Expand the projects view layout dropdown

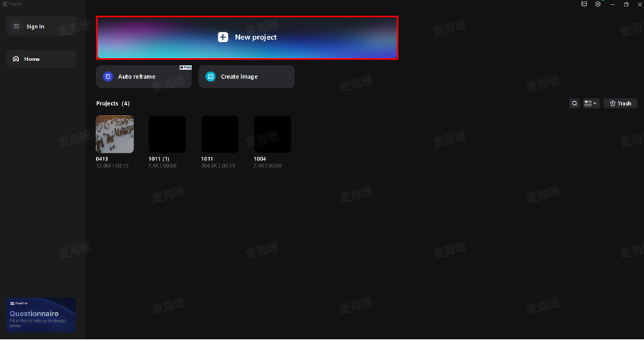point(591,103)
